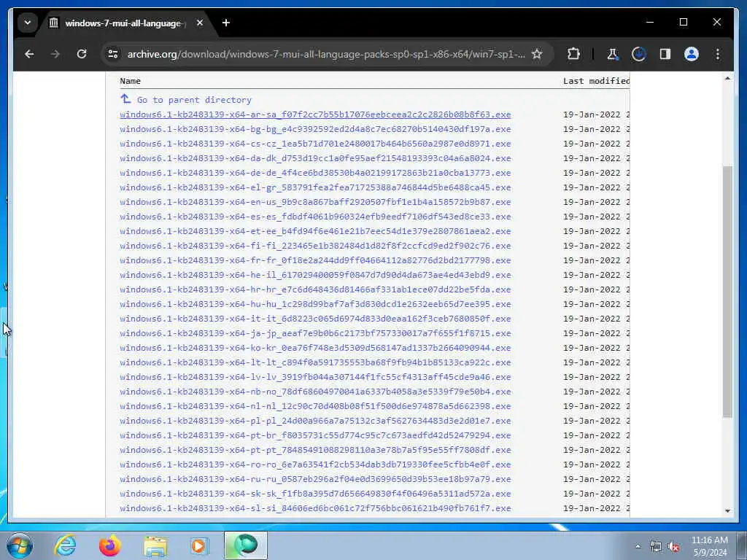Download the x64 cs-cz language pack exe
Viewport: 747px width, 560px height.
[315, 144]
